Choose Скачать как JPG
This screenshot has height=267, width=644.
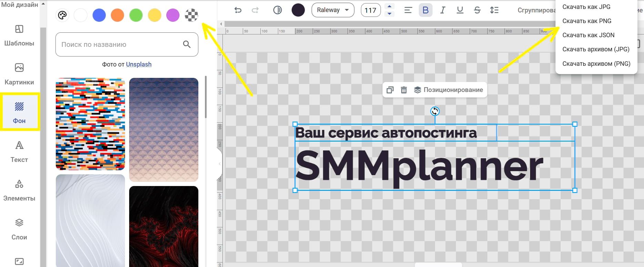(586, 7)
